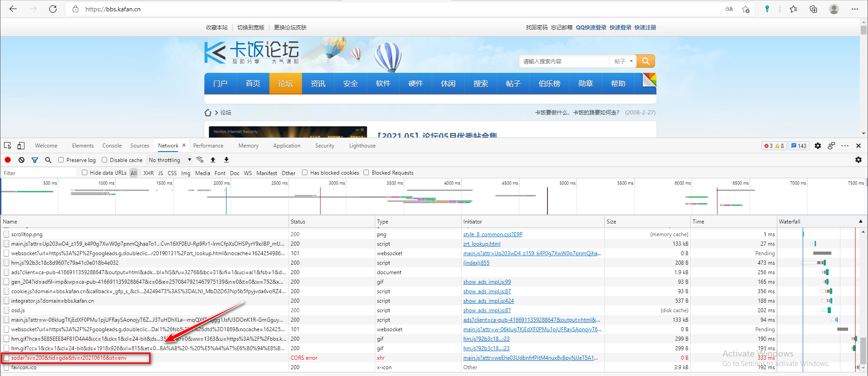Viewport: 868px width, 376px height.
Task: Open Network panel settings gear
Action: coord(859,160)
